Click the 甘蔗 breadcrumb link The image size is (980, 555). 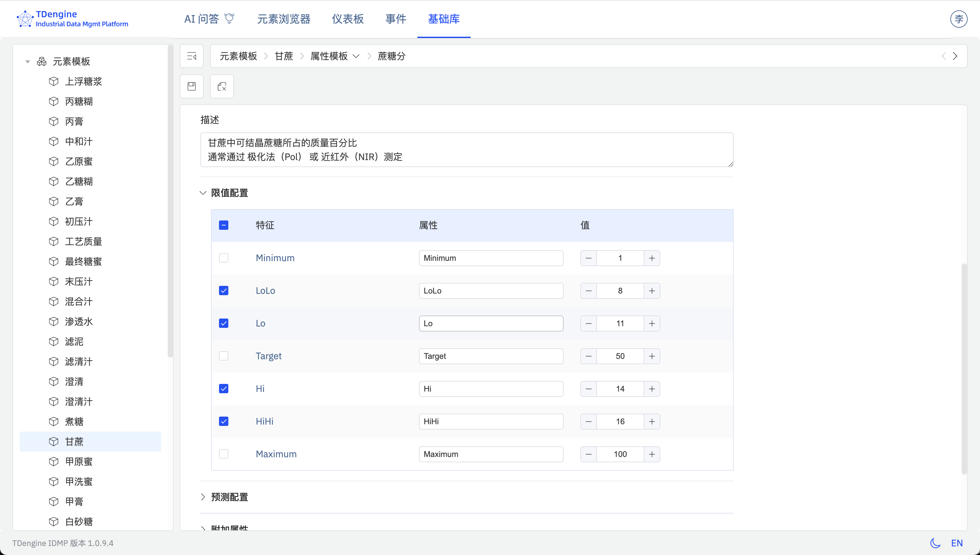[x=284, y=56]
